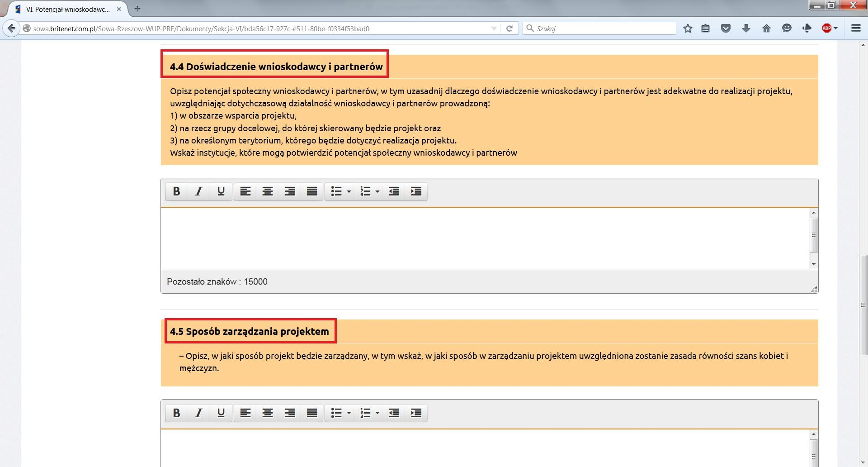Center text in section 4.4 editor
The height and width of the screenshot is (467, 868).
coord(268,191)
